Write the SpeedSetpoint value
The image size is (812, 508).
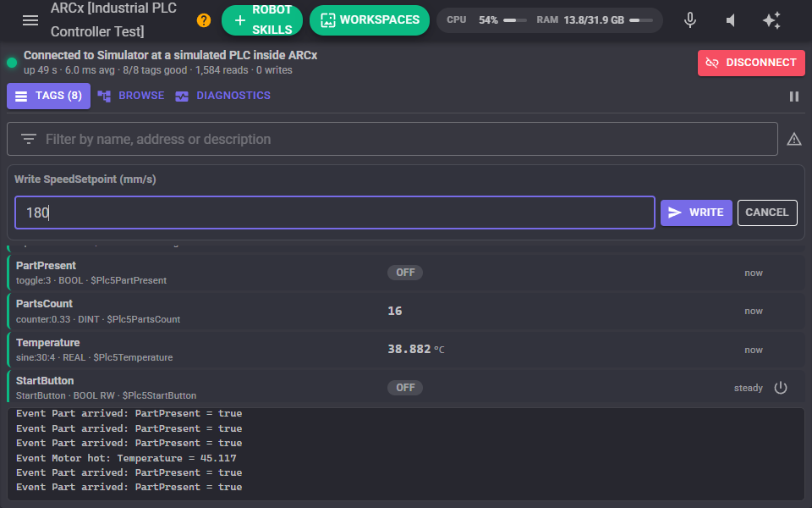click(x=696, y=213)
